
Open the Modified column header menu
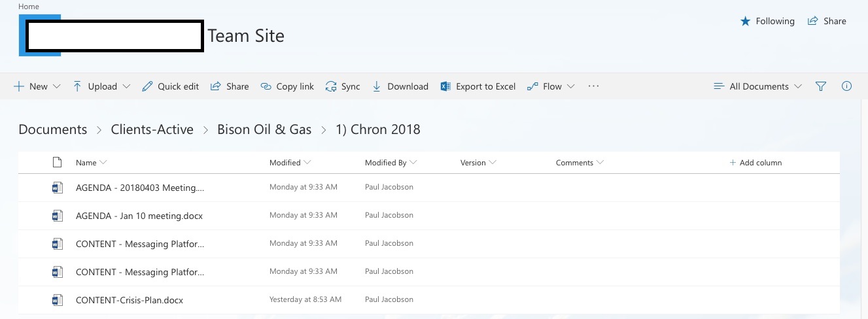pos(290,163)
